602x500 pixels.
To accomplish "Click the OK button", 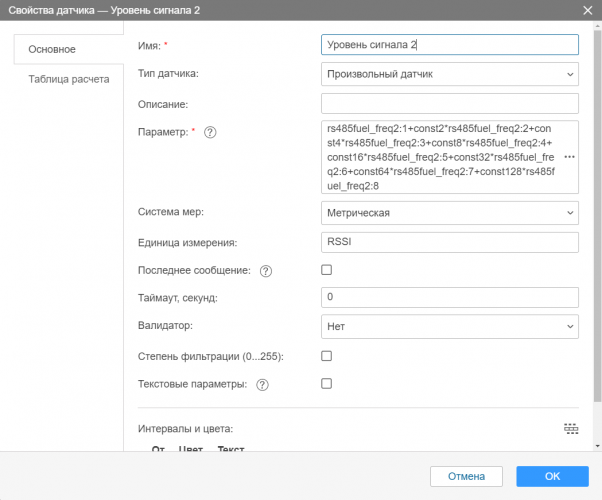I will click(552, 476).
